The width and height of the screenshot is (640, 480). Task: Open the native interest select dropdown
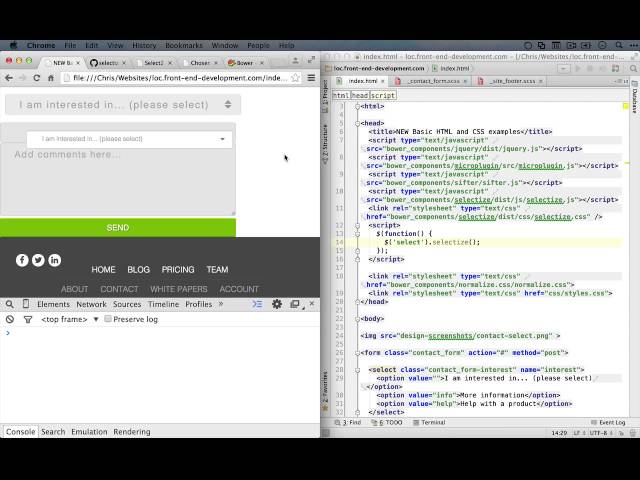(123, 105)
